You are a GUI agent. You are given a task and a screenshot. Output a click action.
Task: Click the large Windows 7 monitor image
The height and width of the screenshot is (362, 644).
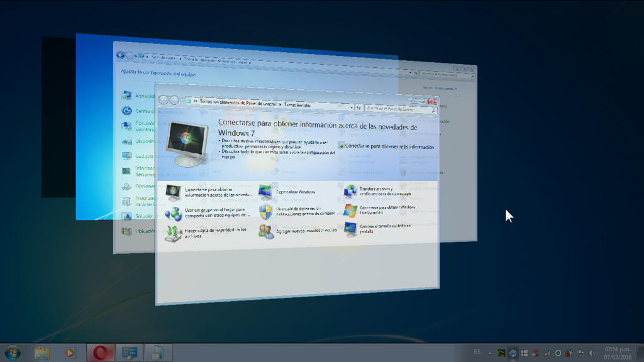(187, 144)
